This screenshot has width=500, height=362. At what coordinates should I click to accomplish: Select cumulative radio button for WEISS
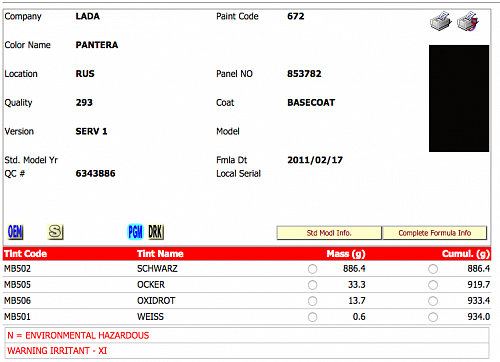433,317
